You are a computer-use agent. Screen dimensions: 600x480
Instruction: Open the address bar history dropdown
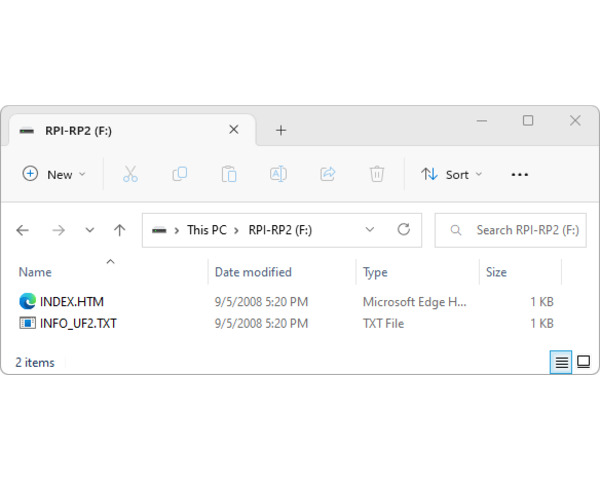[370, 230]
